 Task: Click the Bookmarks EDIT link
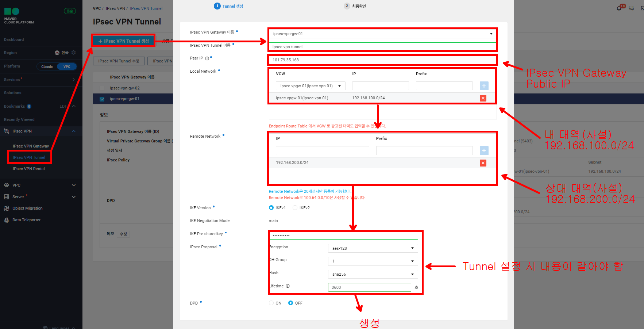click(64, 106)
